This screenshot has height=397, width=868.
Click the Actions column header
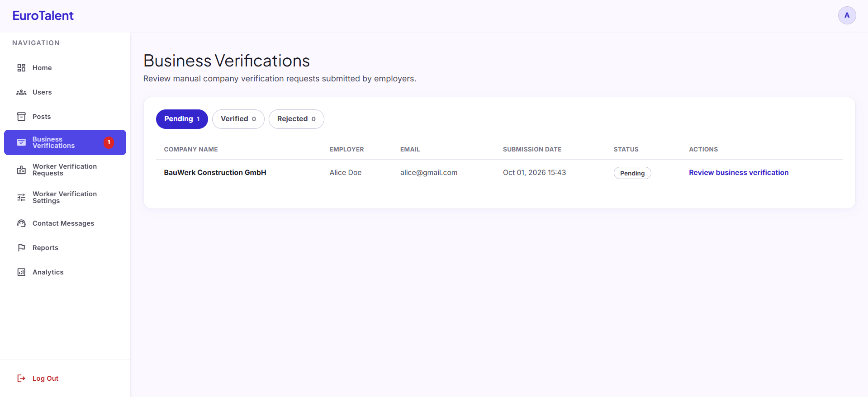(x=703, y=149)
